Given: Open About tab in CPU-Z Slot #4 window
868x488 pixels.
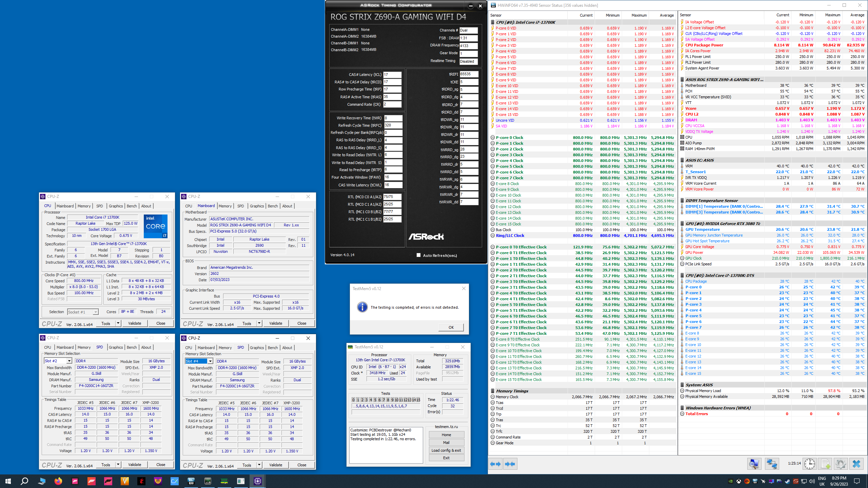Looking at the screenshot, I should coord(287,348).
